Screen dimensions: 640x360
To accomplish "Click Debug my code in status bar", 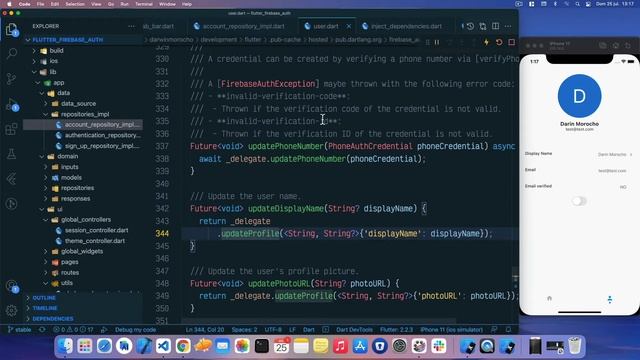I will (135, 330).
